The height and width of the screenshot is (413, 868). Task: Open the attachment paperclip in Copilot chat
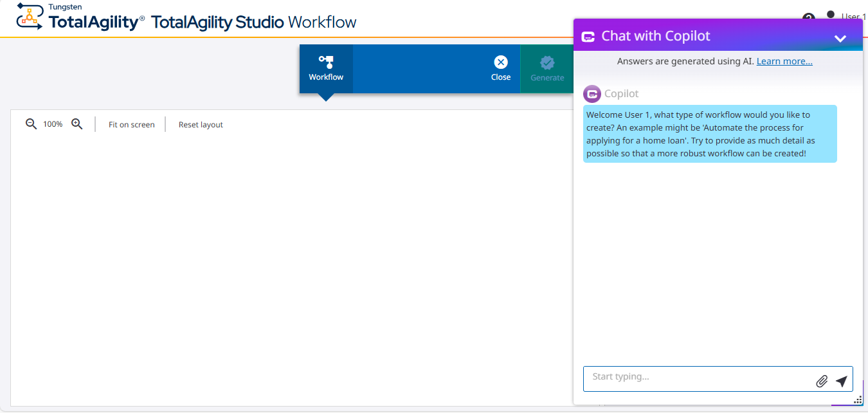pyautogui.click(x=821, y=381)
